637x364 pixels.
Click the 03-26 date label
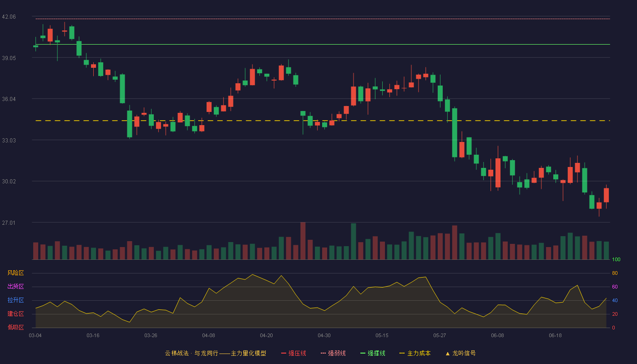click(151, 335)
